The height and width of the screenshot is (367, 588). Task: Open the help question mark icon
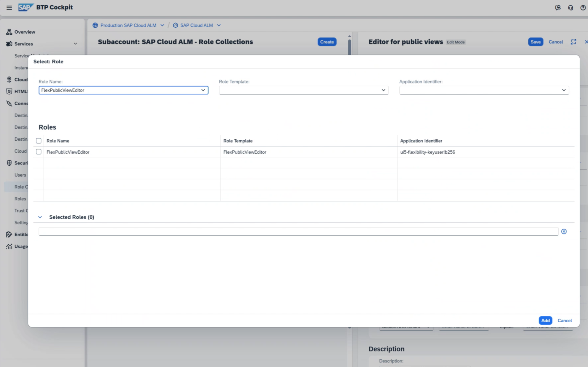click(x=583, y=8)
